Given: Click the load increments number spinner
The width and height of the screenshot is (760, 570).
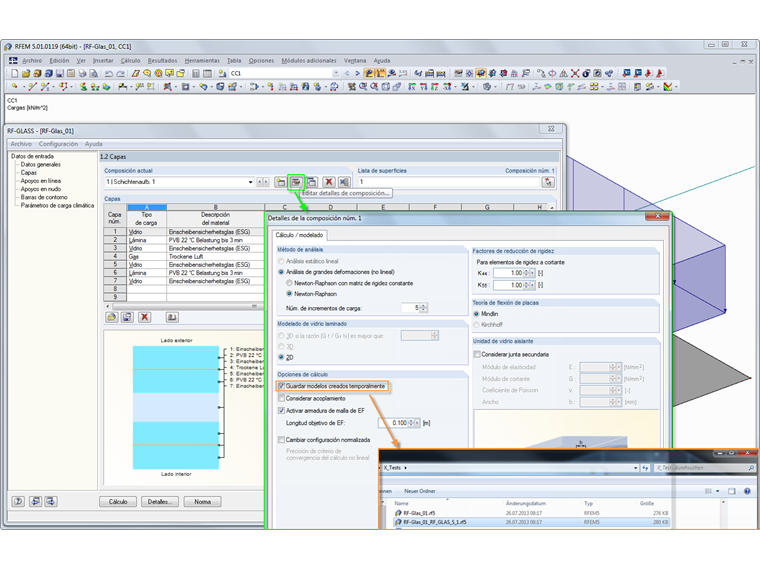Looking at the screenshot, I should (424, 308).
